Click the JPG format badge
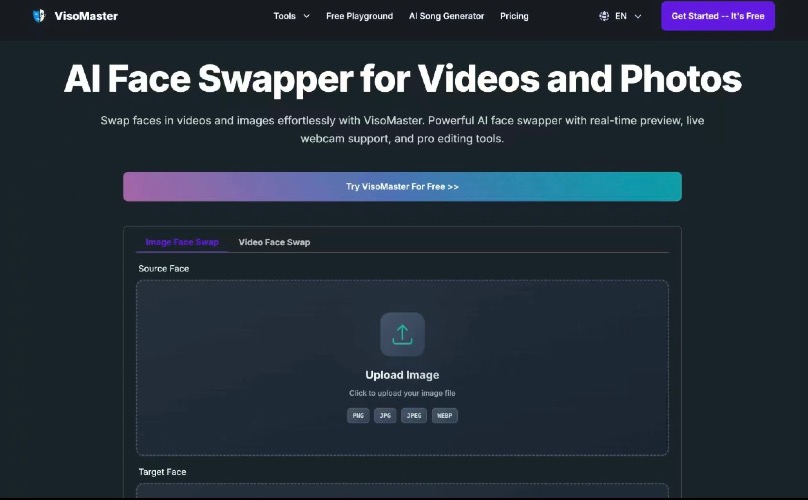808x500 pixels. click(385, 415)
